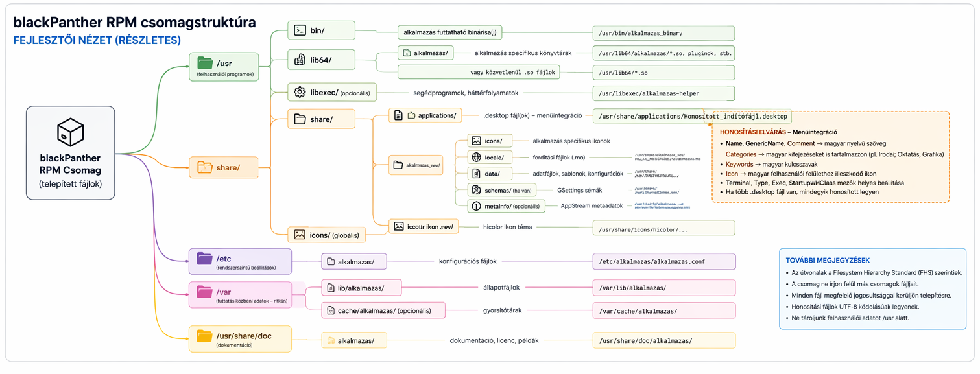The height and width of the screenshot is (374, 980).
Task: Click the /usr/bin/alkalmazas_binary path box
Action: tap(663, 33)
